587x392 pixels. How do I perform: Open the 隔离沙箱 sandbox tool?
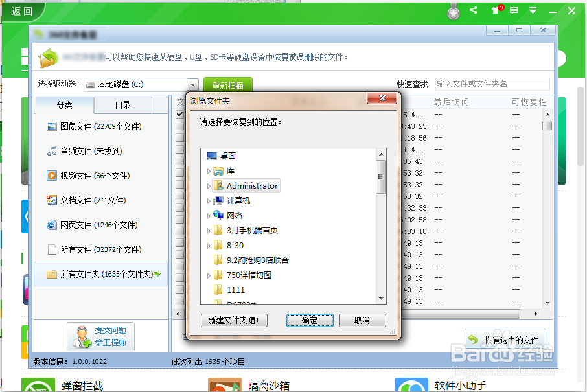[x=269, y=384]
